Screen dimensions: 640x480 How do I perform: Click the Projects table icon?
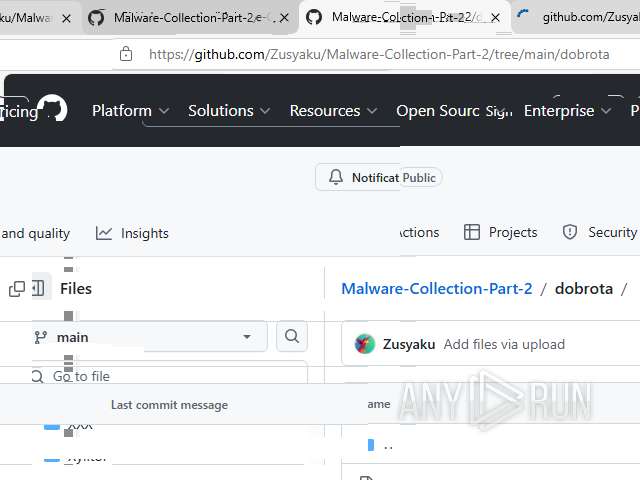click(x=472, y=232)
